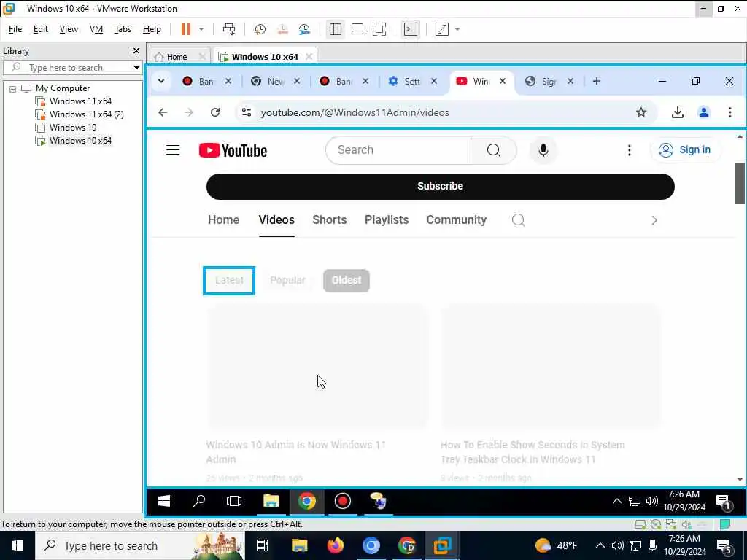
Task: Open the console view icon in the VMware toolbar
Action: pyautogui.click(x=411, y=29)
